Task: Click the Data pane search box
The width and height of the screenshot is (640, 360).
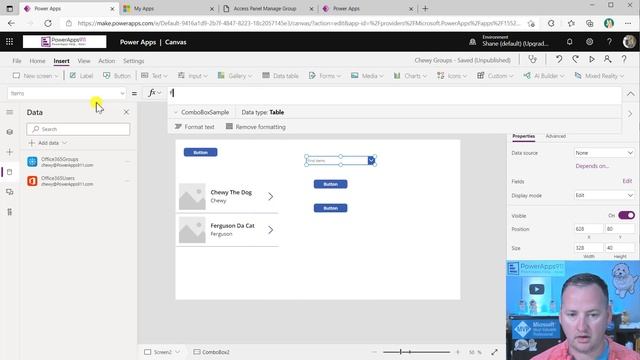Action: [x=78, y=129]
